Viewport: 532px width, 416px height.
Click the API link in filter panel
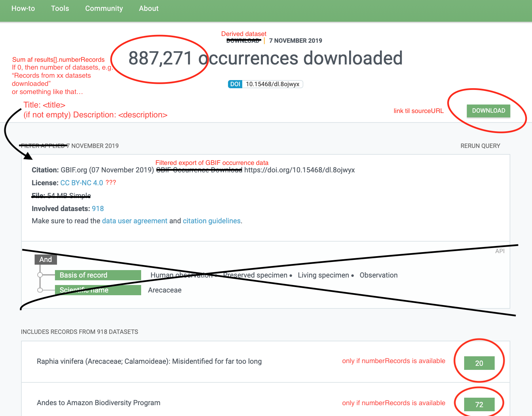(x=500, y=251)
